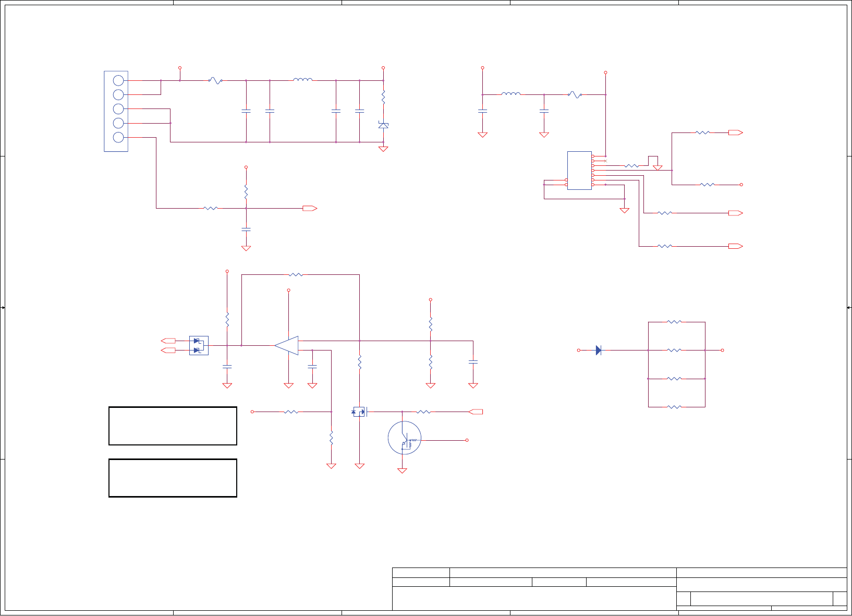The image size is (852, 616).
Task: Select the bottom pin circle of the connector
Action: tap(118, 137)
